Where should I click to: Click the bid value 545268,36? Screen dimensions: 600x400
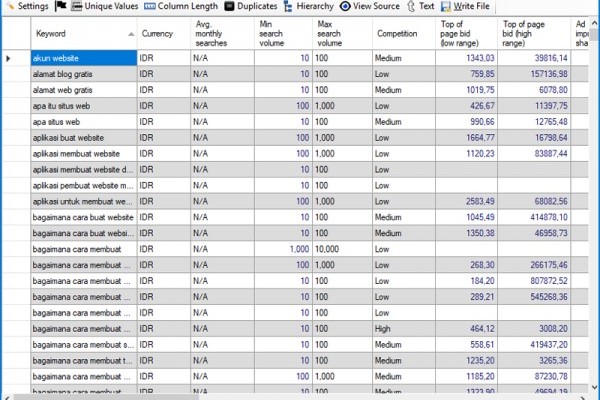tap(549, 297)
